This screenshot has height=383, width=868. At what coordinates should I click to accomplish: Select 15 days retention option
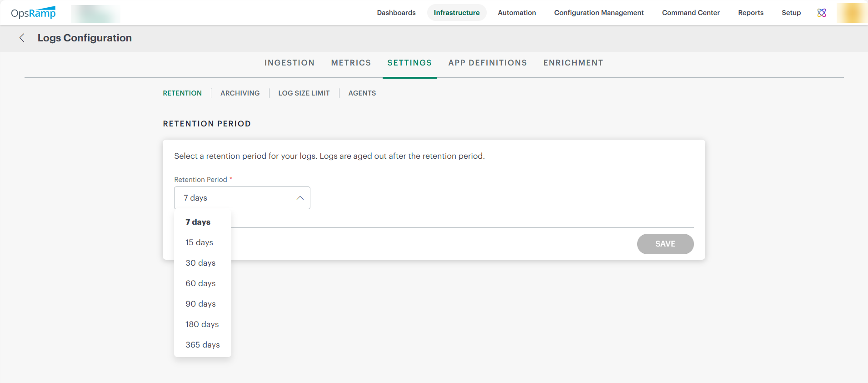tap(199, 242)
